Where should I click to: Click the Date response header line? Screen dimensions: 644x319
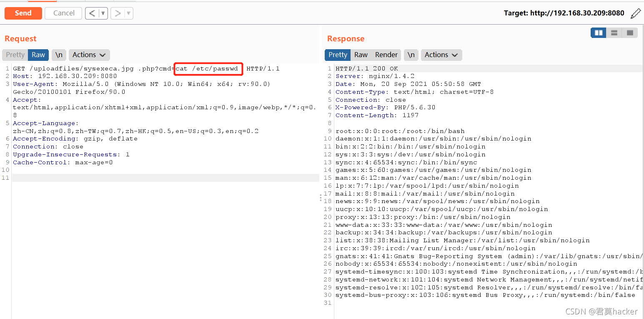(408, 84)
